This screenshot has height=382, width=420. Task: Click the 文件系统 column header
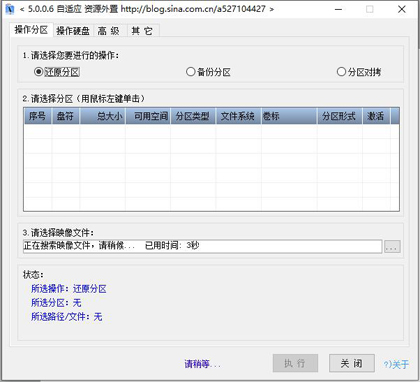coord(238,116)
